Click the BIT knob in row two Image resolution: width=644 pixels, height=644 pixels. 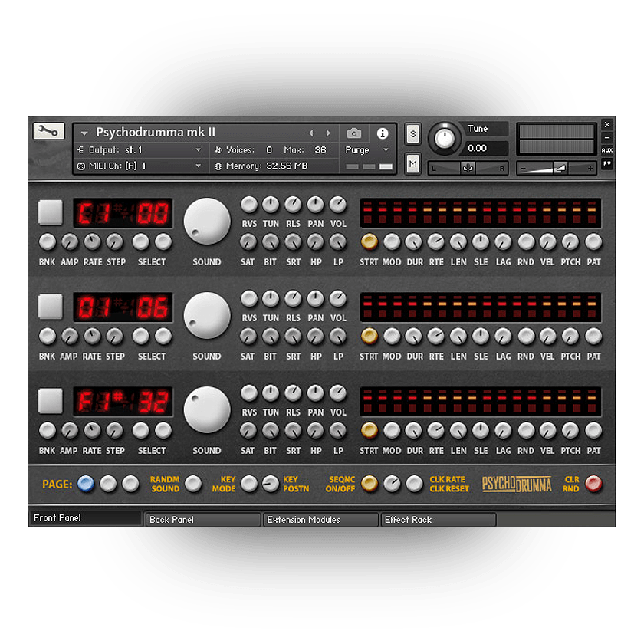(271, 337)
